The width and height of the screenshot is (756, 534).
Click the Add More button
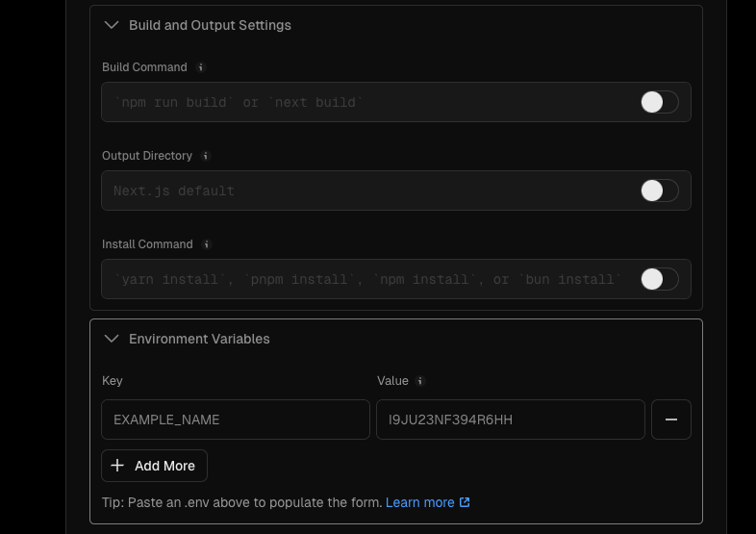tap(154, 466)
